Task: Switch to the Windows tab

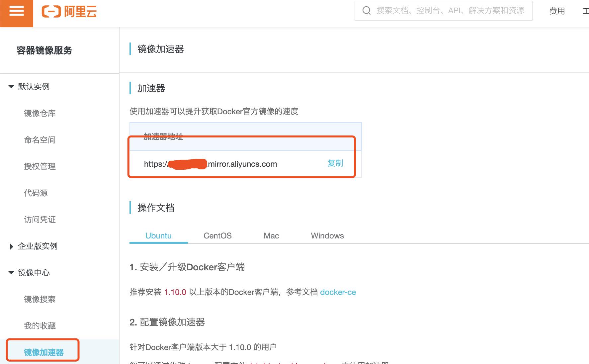Action: (x=327, y=236)
